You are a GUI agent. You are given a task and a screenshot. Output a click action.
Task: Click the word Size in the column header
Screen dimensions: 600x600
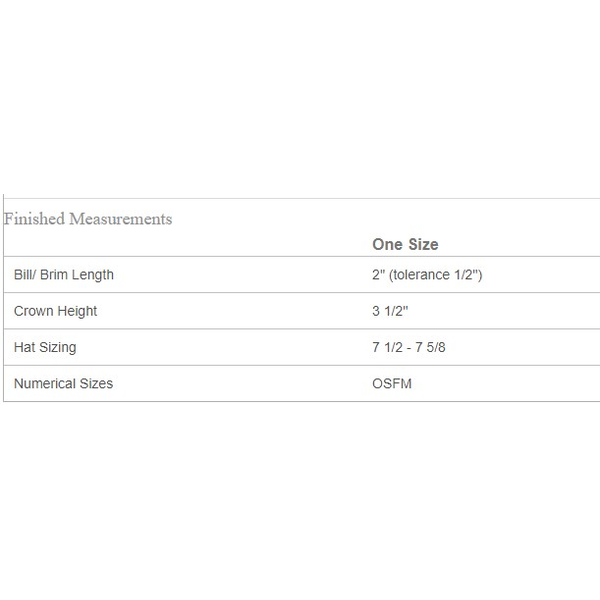422,244
